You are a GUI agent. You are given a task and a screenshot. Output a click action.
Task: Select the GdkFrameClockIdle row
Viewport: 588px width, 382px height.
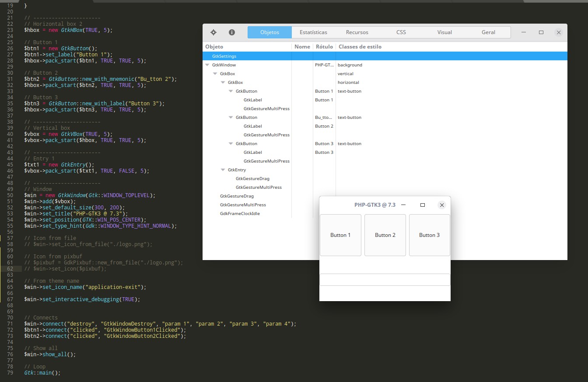pyautogui.click(x=239, y=214)
